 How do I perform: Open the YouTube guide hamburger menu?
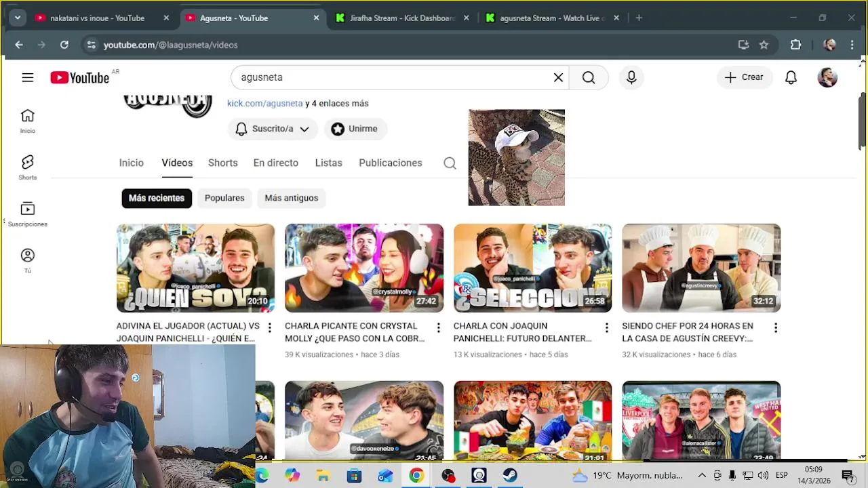pos(28,77)
